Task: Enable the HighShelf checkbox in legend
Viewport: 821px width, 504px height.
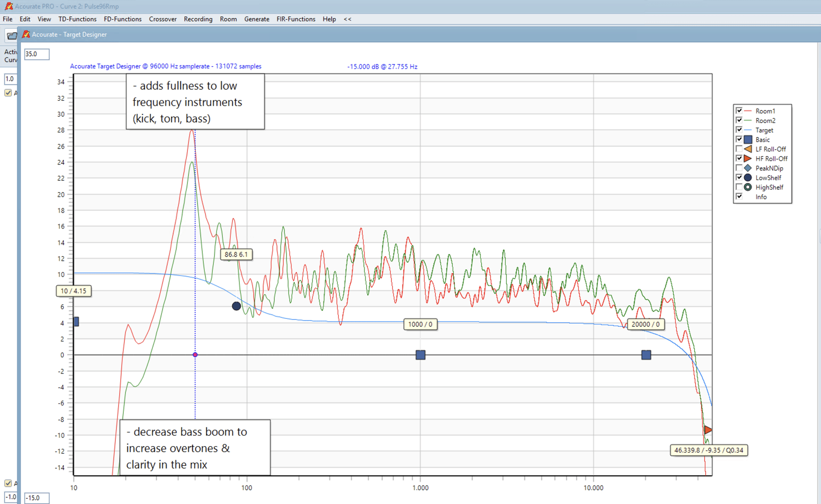Action: [x=739, y=187]
